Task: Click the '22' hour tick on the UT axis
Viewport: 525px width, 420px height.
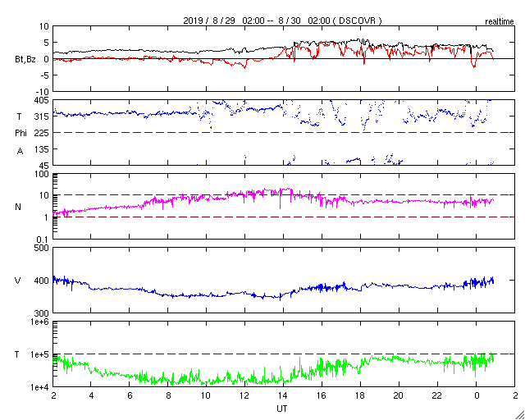Action: click(x=437, y=396)
